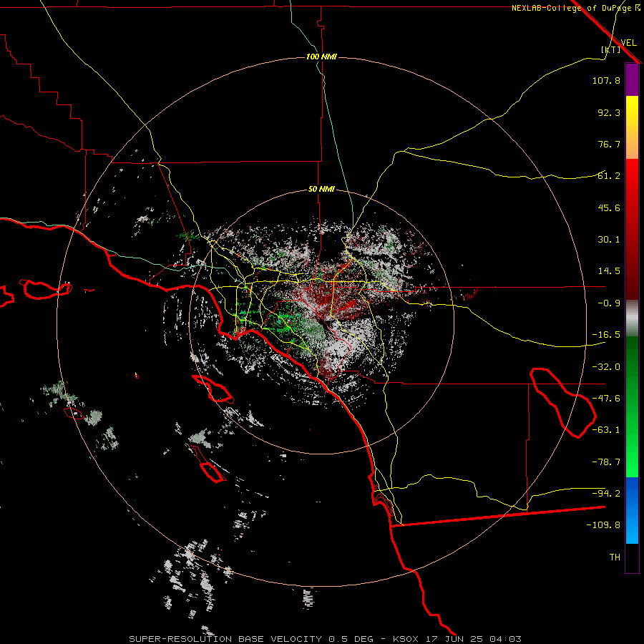The width and height of the screenshot is (644, 644).
Task: Select the 45.6 velocity scale value
Action: click(609, 208)
